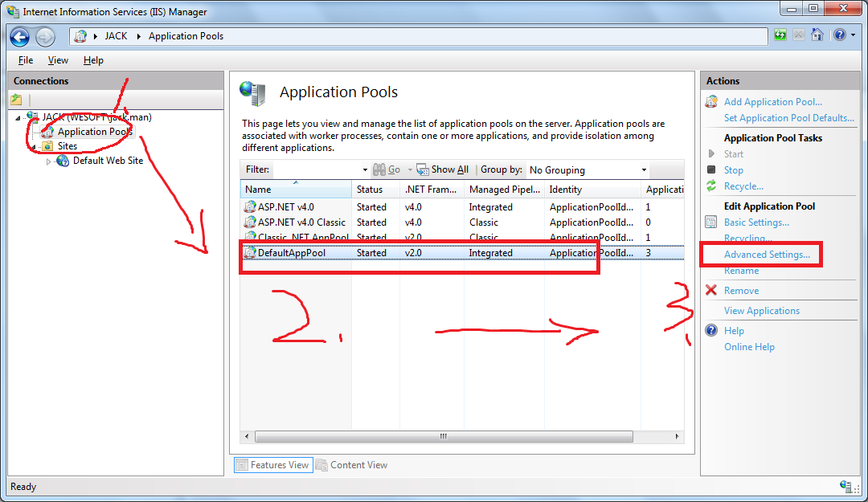The image size is (868, 502).
Task: Click the blue Help question icon in Actions
Action: 711,330
